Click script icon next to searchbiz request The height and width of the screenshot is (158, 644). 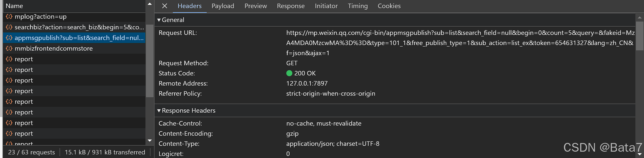(x=9, y=27)
